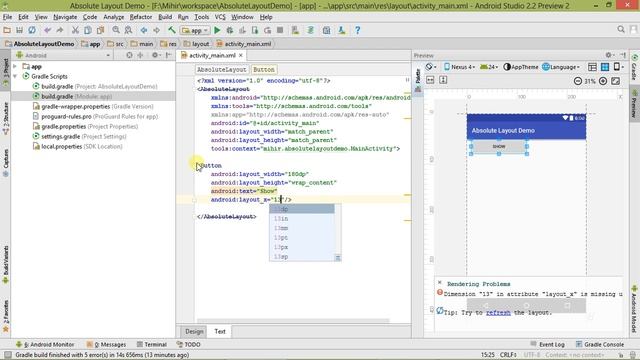Open the Nexus 4 device dropdown
640x360 pixels.
pos(460,67)
